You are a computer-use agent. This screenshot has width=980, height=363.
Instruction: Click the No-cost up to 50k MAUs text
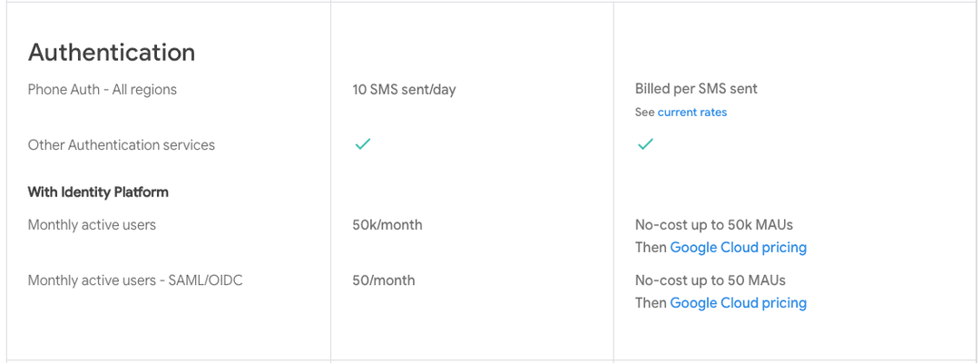click(x=714, y=225)
